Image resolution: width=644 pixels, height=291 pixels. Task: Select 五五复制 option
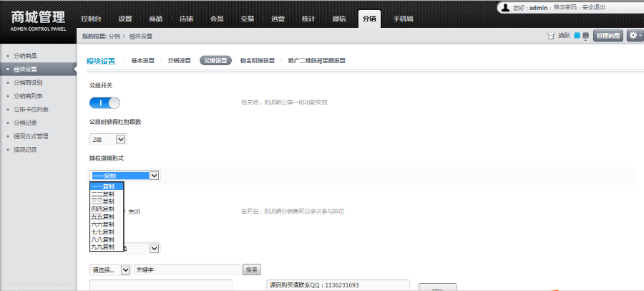107,216
